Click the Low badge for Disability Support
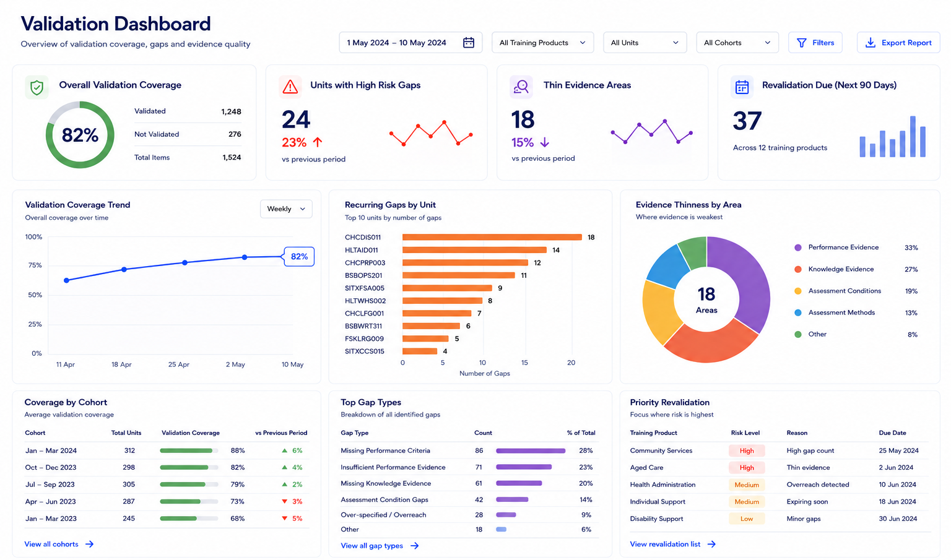Image resolution: width=951 pixels, height=560 pixels. (747, 519)
